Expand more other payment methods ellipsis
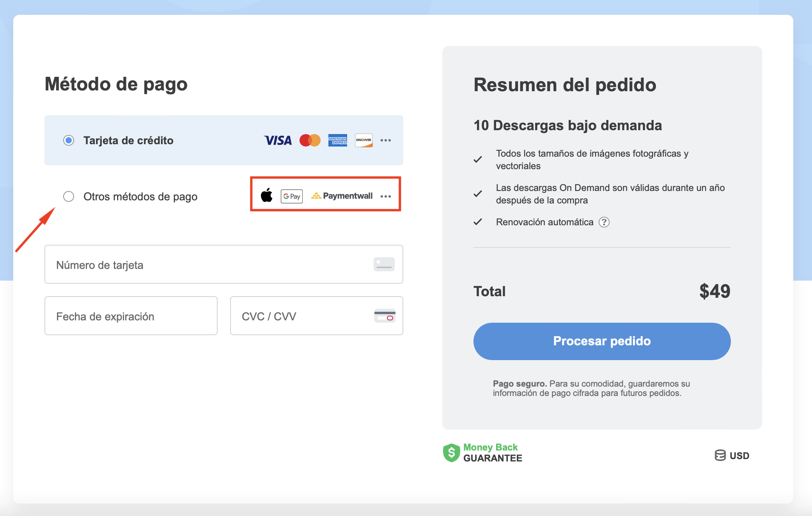Image resolution: width=812 pixels, height=516 pixels. 386,196
